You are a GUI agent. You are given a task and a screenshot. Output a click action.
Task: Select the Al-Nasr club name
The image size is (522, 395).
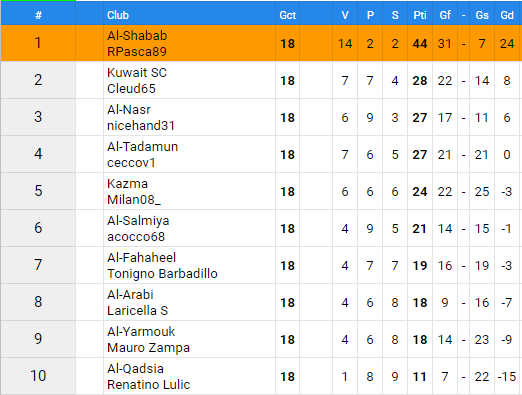(x=129, y=109)
